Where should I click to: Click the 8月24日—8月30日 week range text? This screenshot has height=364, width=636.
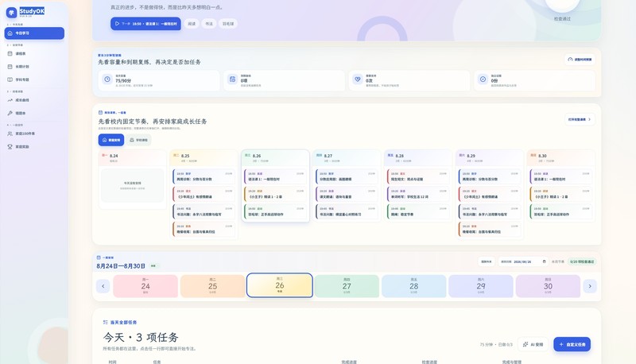pos(121,266)
